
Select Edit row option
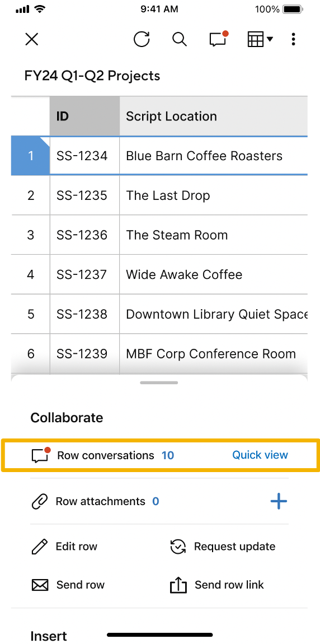[x=64, y=547]
